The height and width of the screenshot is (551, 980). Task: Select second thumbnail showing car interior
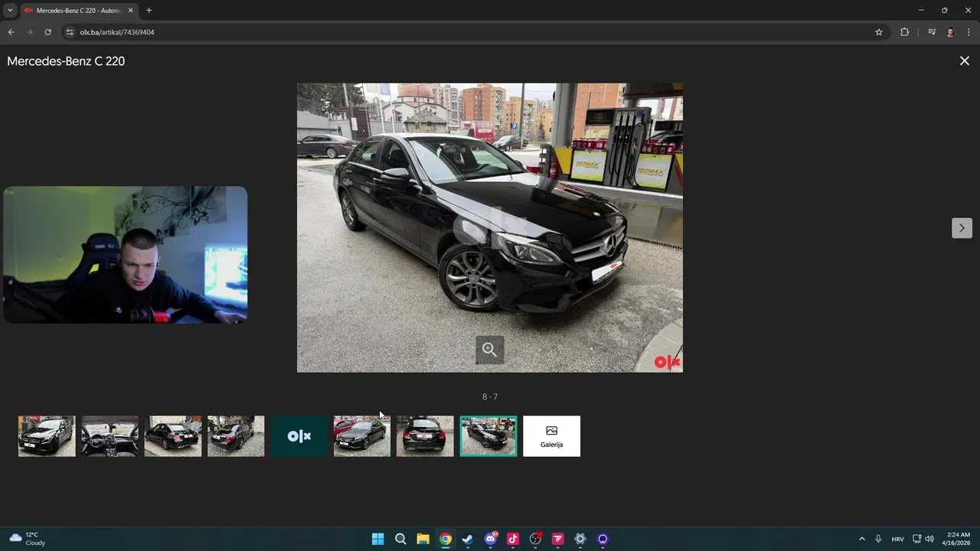(109, 436)
